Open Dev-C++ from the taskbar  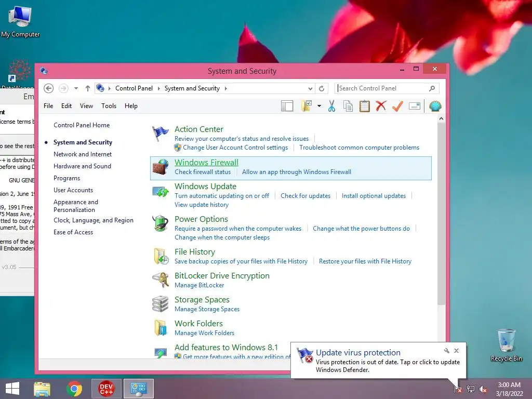click(106, 389)
